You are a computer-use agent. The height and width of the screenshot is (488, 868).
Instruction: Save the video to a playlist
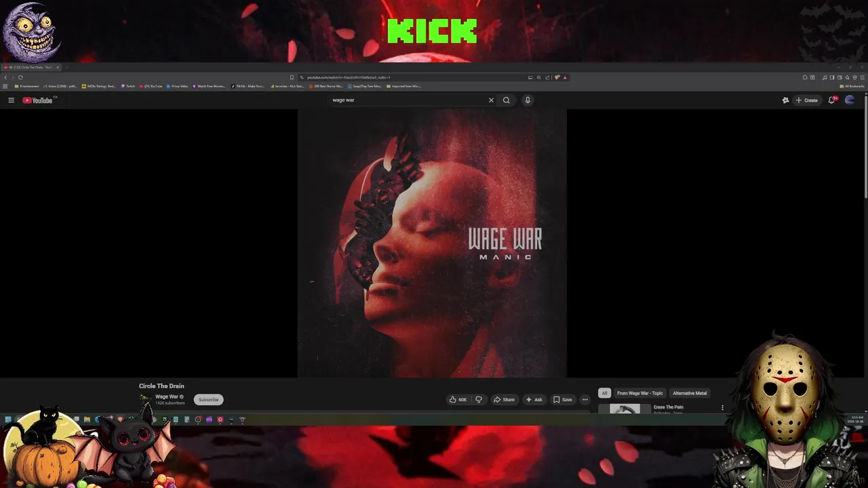563,400
